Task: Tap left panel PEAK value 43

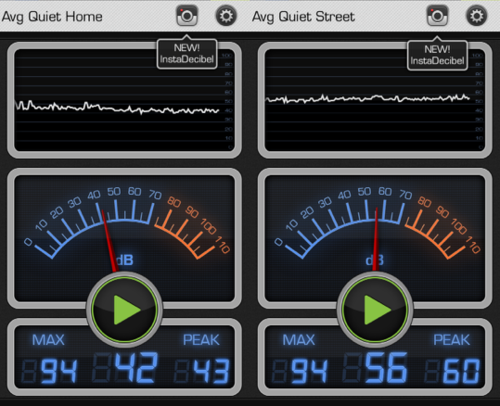Action: [x=211, y=371]
